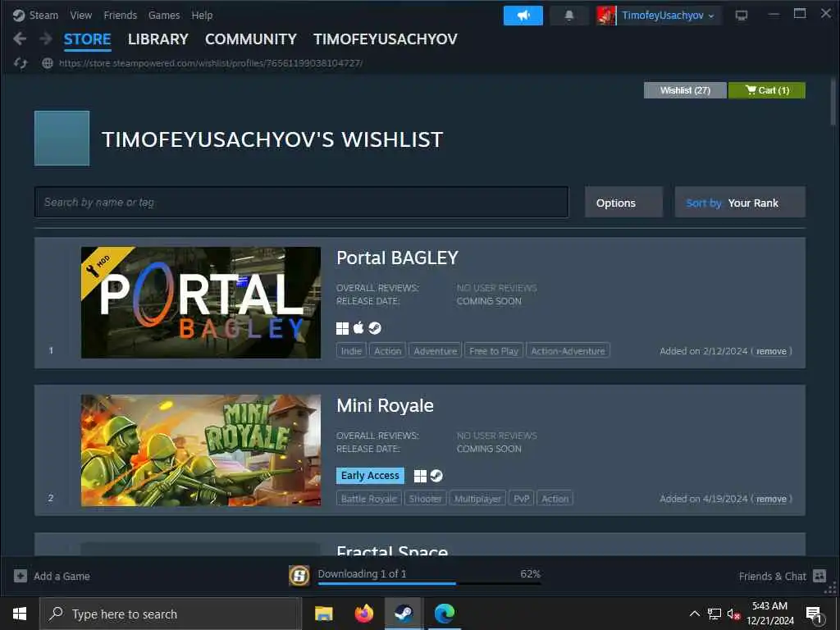The height and width of the screenshot is (630, 840).
Task: Click the Steam logo icon in menu bar
Action: pyautogui.click(x=19, y=15)
